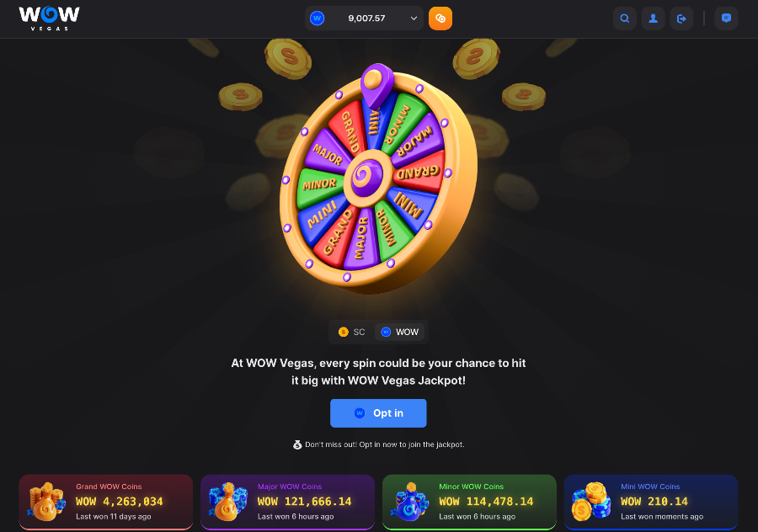Image resolution: width=758 pixels, height=532 pixels.
Task: Switch currency toggle to SC
Action: point(352,332)
